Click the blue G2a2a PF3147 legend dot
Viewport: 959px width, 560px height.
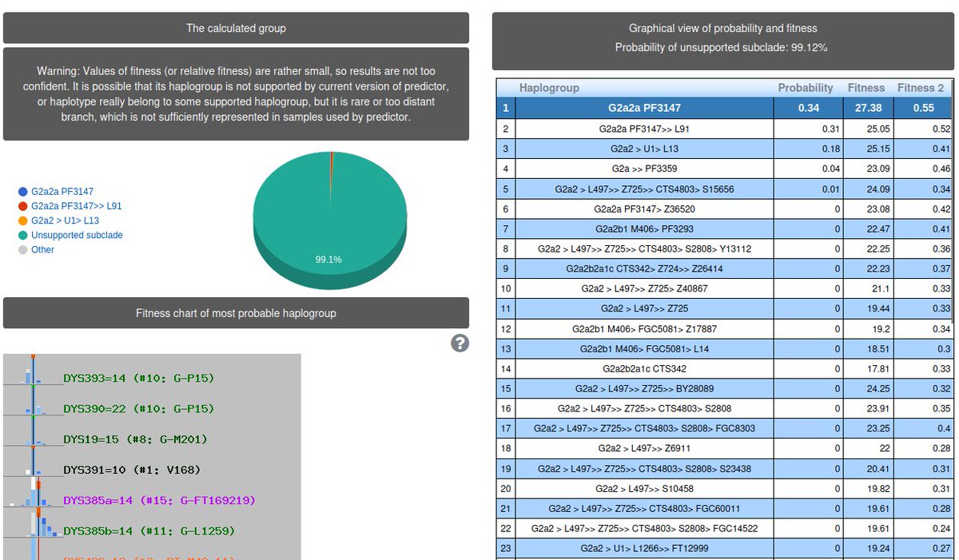[22, 192]
